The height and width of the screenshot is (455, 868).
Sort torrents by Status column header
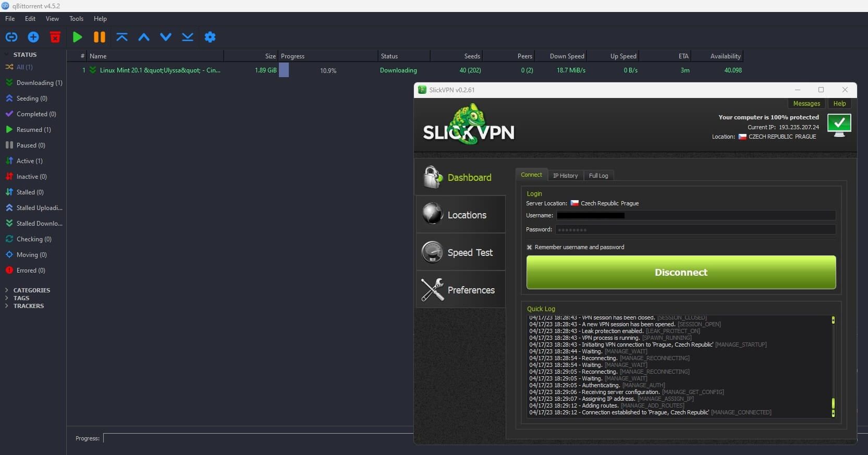(x=404, y=56)
